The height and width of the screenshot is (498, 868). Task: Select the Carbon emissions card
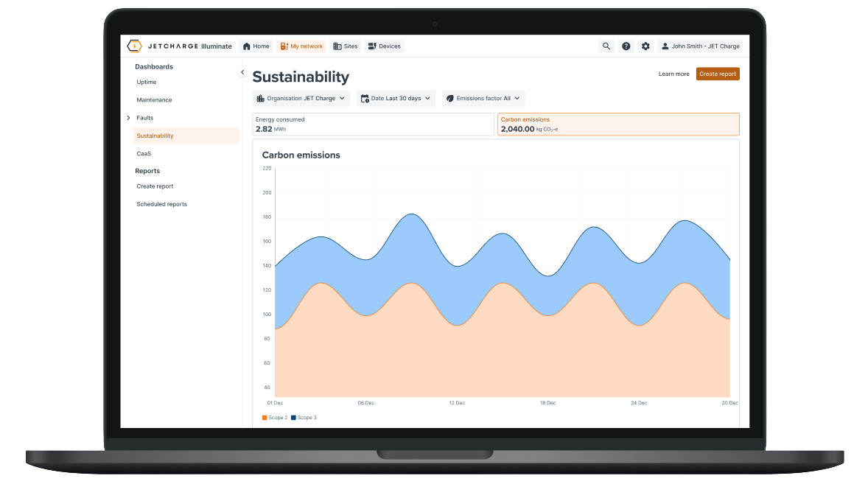(618, 124)
